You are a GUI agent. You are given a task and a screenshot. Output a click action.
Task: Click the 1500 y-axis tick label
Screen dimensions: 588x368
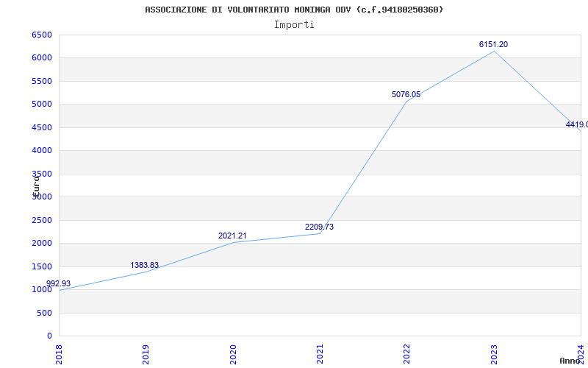tap(42, 266)
